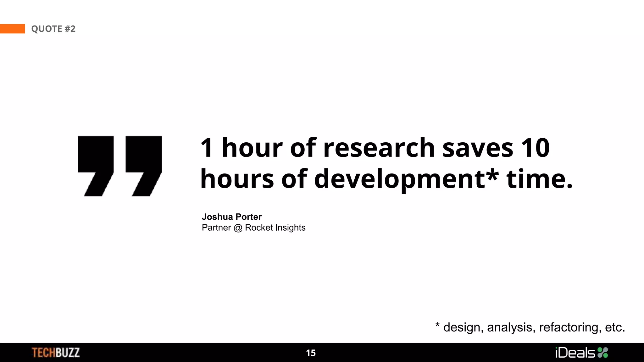644x362 pixels.
Task: Click the text 'Partner @ Rocket Insights'
Action: click(x=254, y=228)
